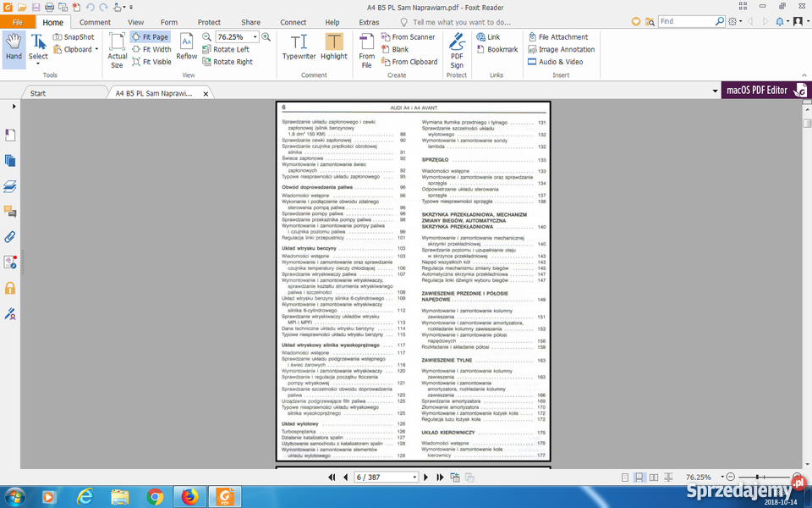812x508 pixels.
Task: Open the 6 / 387 page number dropdown
Action: click(x=414, y=478)
